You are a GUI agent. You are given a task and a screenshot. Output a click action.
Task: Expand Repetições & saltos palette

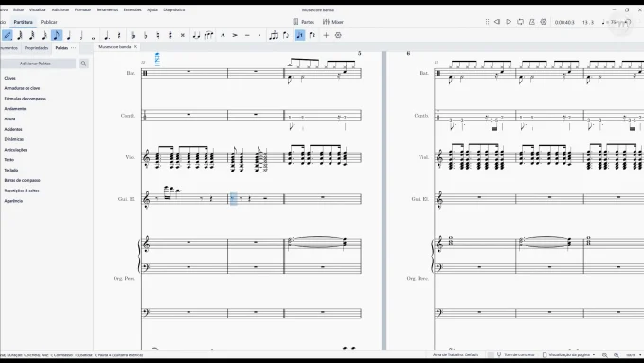coord(22,191)
